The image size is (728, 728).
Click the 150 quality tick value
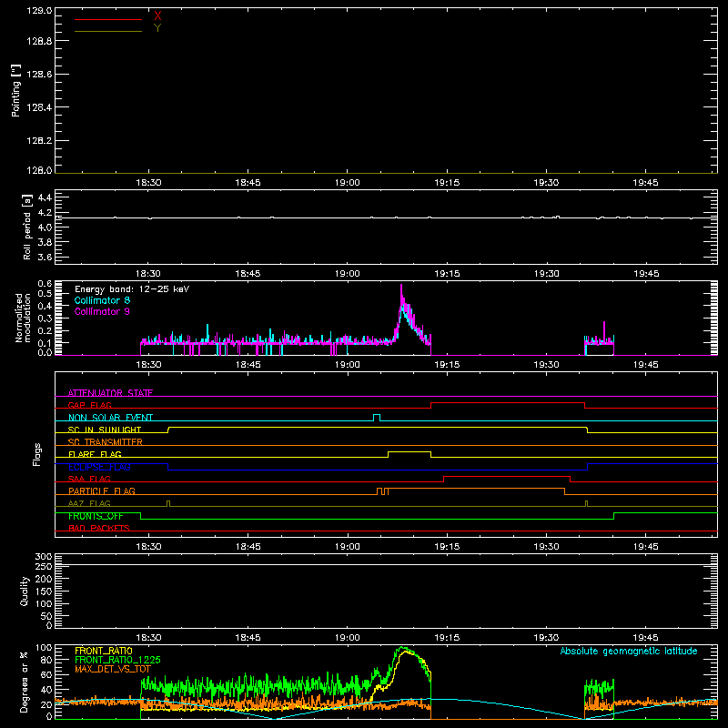point(44,591)
